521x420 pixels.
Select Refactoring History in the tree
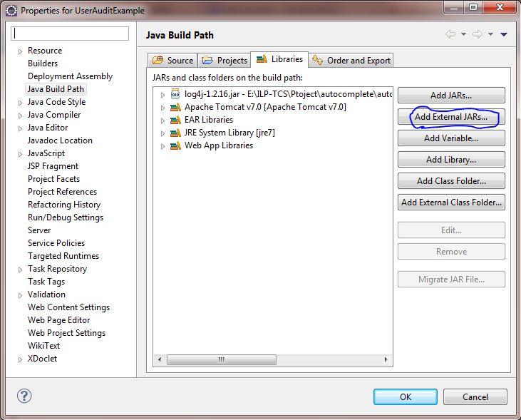(x=64, y=205)
